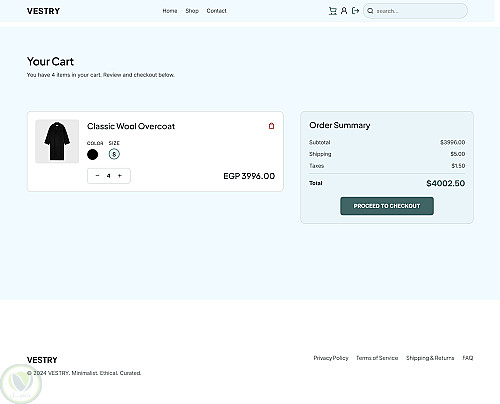Open the Shop menu item

[x=192, y=11]
